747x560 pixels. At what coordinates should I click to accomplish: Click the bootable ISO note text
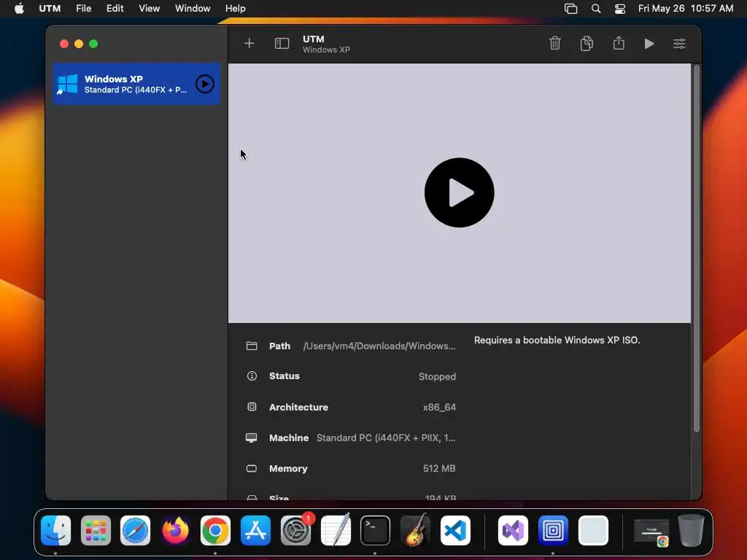tap(557, 340)
